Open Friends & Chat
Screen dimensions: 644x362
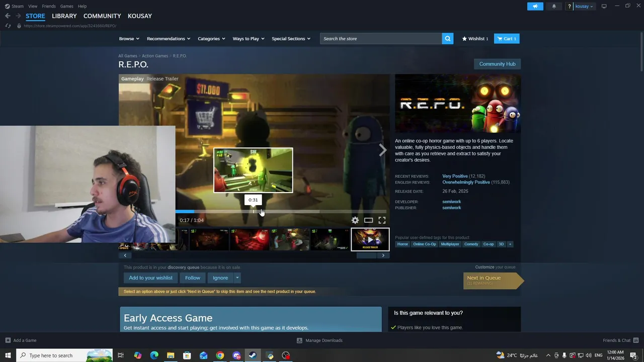(x=621, y=340)
